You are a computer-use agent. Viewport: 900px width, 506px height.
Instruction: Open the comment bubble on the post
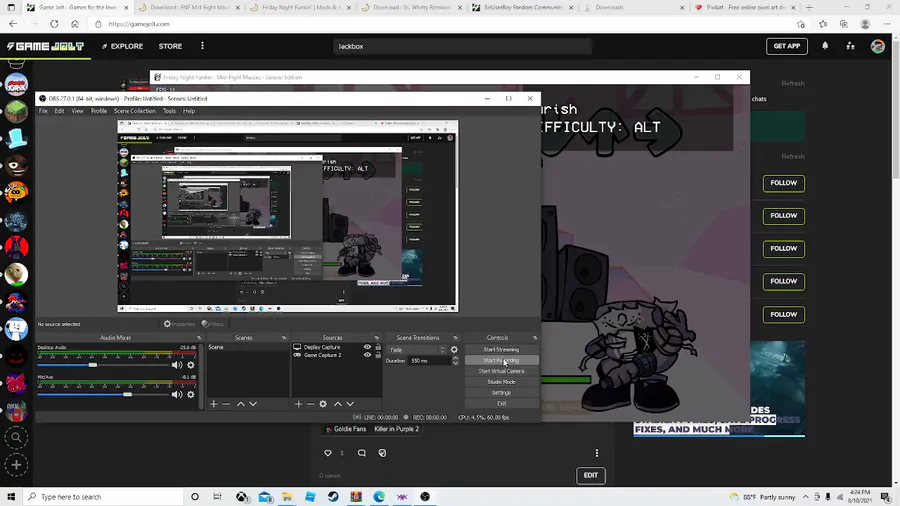coord(362,453)
